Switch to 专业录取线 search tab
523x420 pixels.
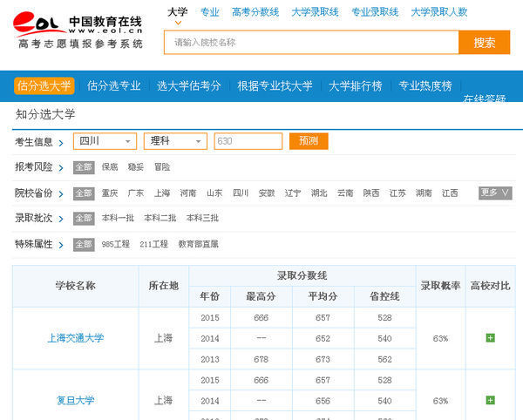click(x=375, y=12)
